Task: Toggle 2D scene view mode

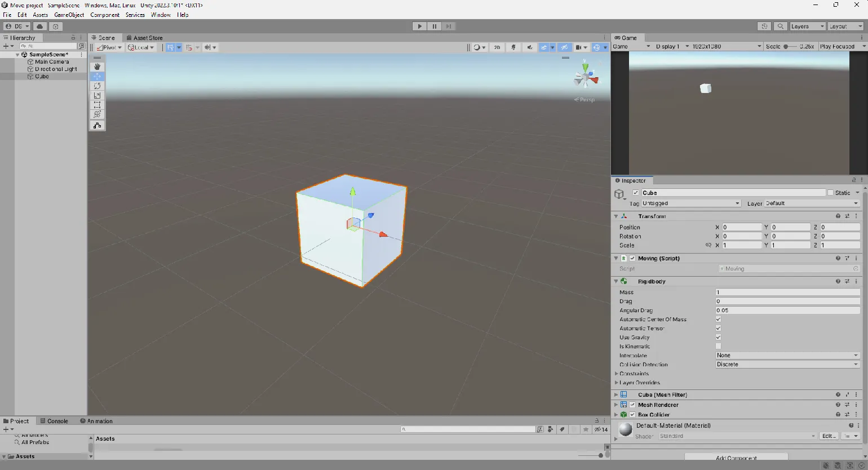Action: pyautogui.click(x=497, y=47)
